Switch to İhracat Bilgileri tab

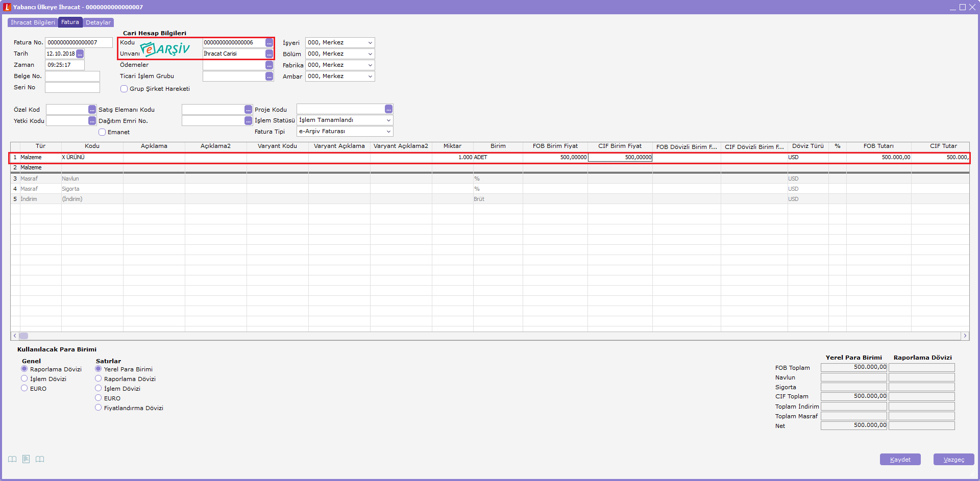(x=33, y=22)
